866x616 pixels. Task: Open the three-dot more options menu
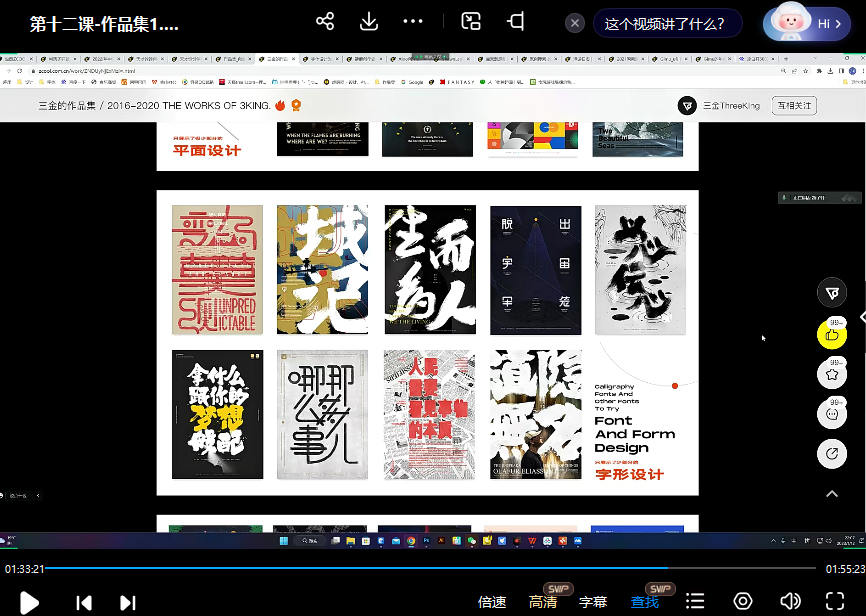(x=413, y=22)
